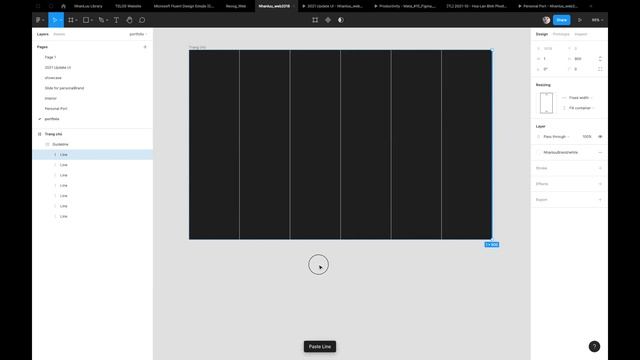The height and width of the screenshot is (360, 640).
Task: Click the fill color style swatch
Action: point(539,153)
